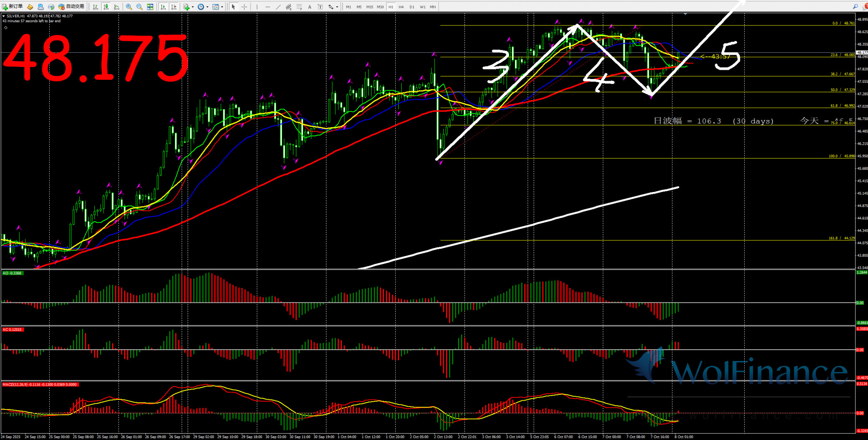Screen dimensions: 868x440
Task: Select the draw trendline tool
Action: click(x=278, y=7)
